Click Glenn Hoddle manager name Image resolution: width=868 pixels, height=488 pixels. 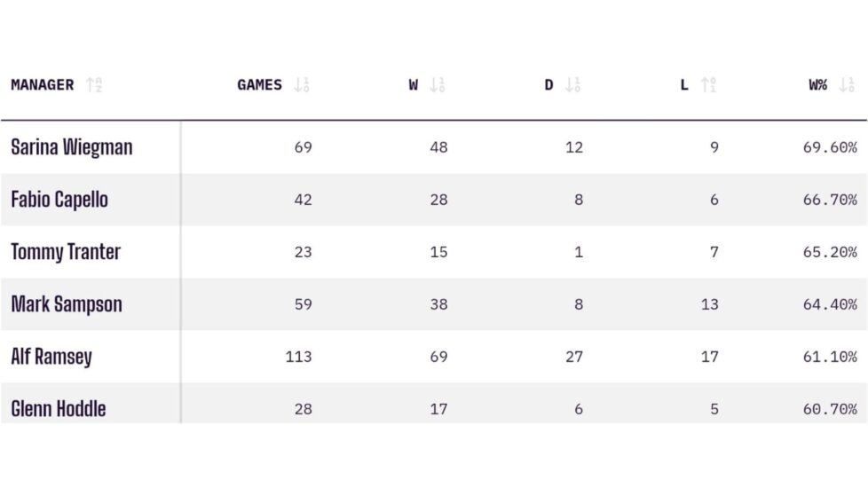point(59,409)
